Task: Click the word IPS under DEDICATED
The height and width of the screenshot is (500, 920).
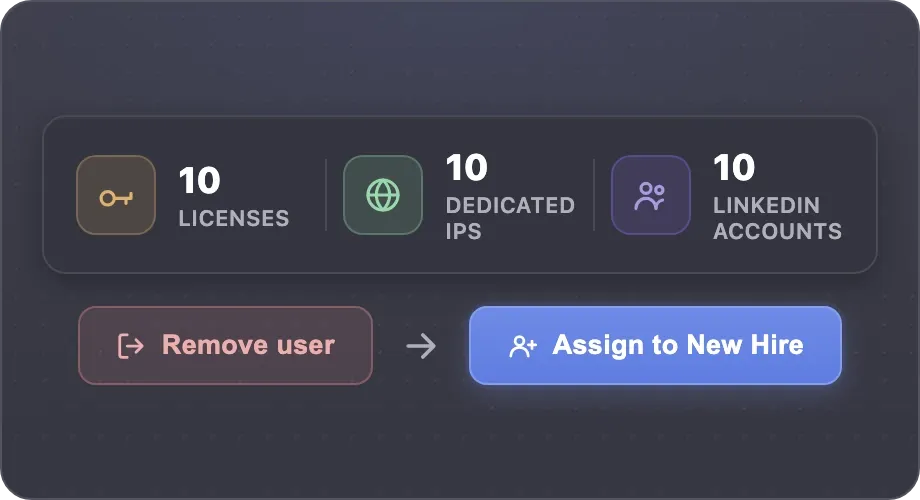Action: [464, 231]
